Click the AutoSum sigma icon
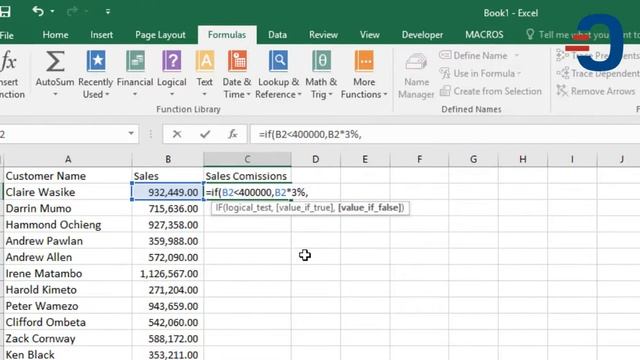Image resolution: width=640 pixels, height=360 pixels. [55, 61]
